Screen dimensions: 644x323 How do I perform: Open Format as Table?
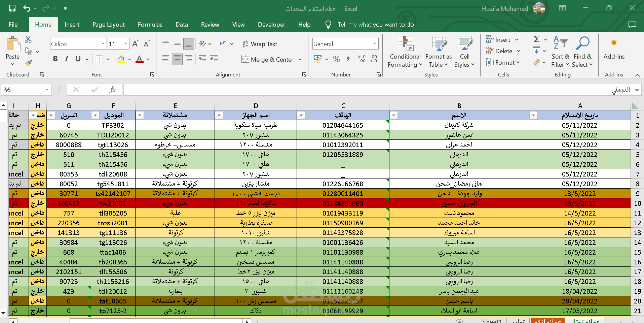click(439, 52)
